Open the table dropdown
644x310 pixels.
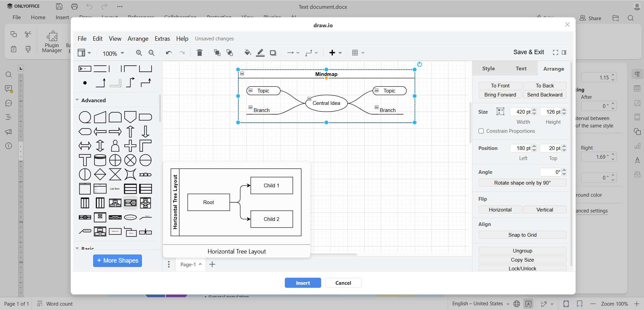358,53
